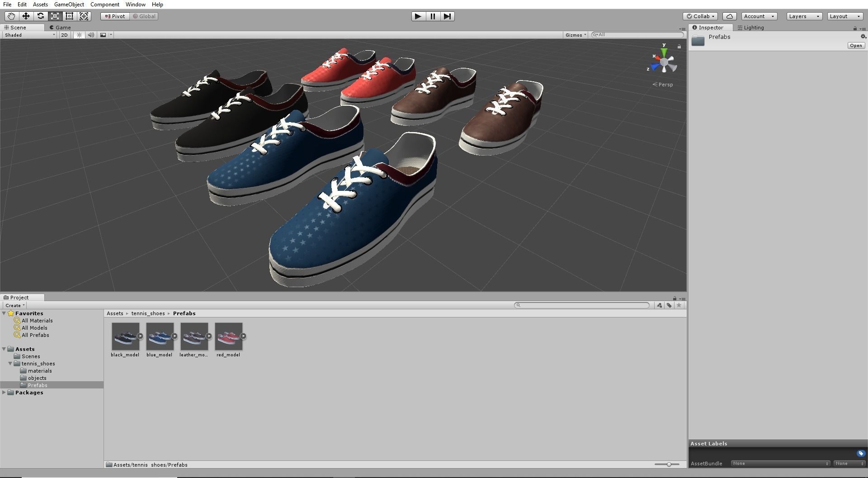Collapse the tennis_shoes folder tree
The width and height of the screenshot is (868, 478).
(x=10, y=364)
